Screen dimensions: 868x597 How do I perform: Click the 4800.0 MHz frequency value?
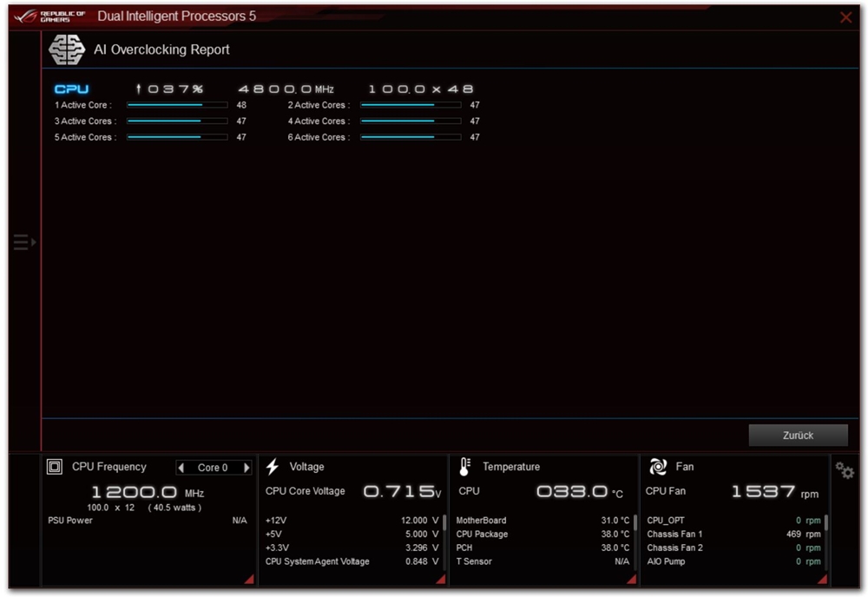click(x=286, y=89)
